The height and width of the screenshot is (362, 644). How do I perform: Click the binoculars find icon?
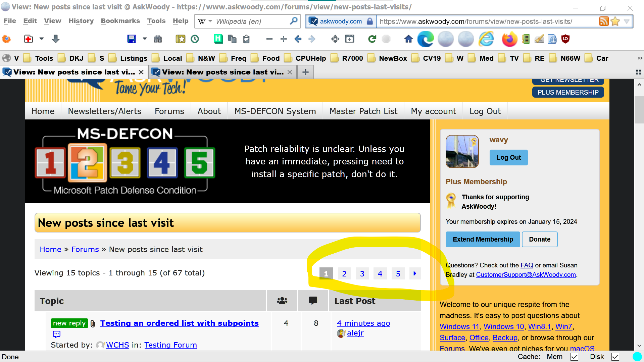(157, 39)
